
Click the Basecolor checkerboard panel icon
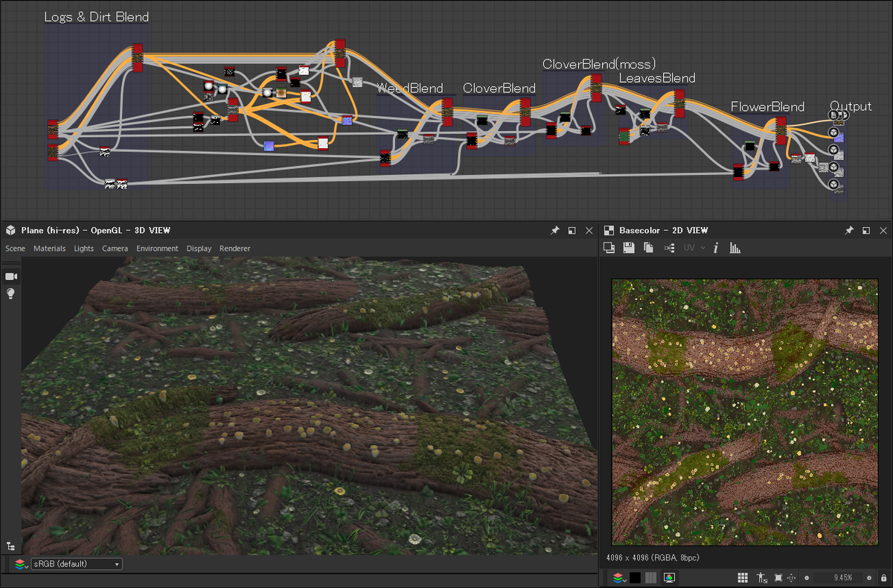pyautogui.click(x=609, y=231)
